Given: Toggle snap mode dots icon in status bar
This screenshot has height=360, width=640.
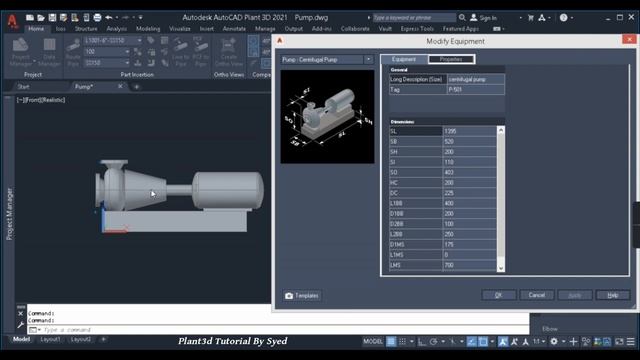Looking at the screenshot, I should pyautogui.click(x=402, y=341).
